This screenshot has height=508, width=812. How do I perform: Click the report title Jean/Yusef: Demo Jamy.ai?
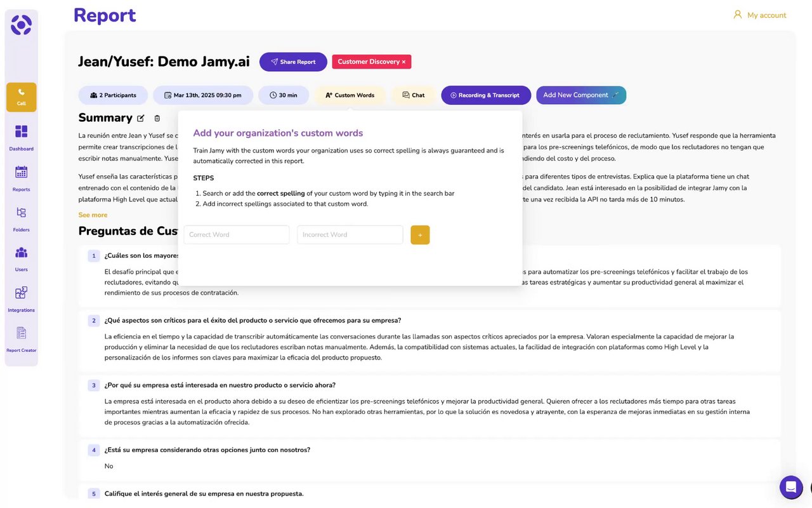pos(164,62)
